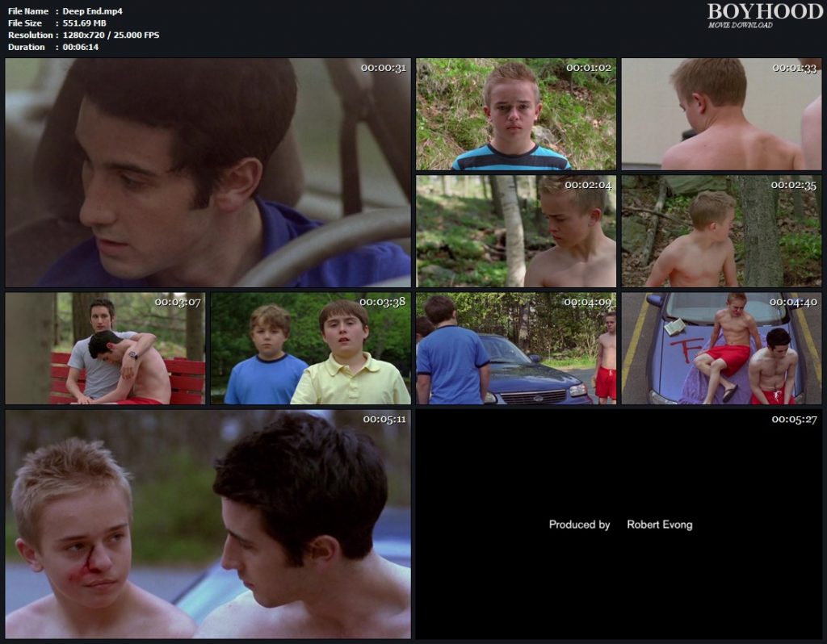The image size is (827, 644).
Task: Jump to the 00:02:04 timestamp marker
Action: [588, 185]
